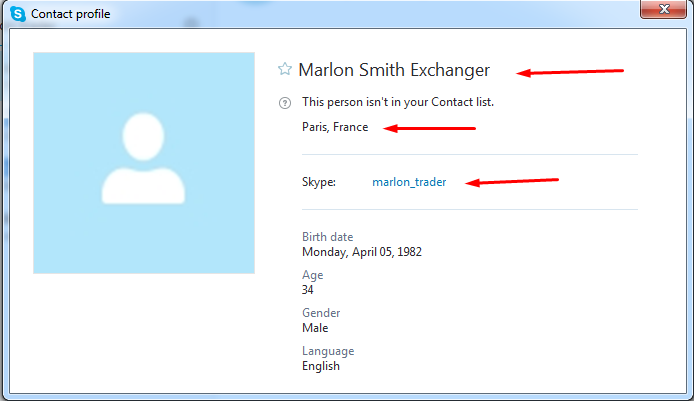The image size is (694, 401).
Task: Select the language value "English"
Action: pyautogui.click(x=321, y=366)
